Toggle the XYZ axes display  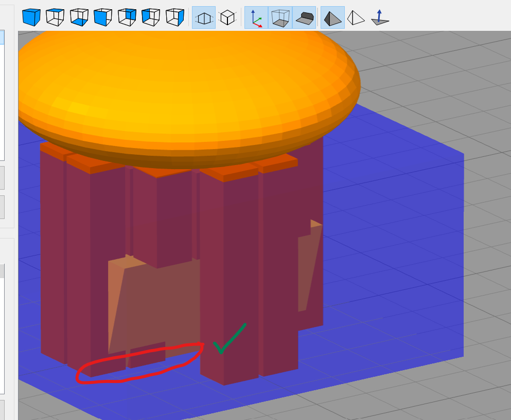[x=256, y=17]
